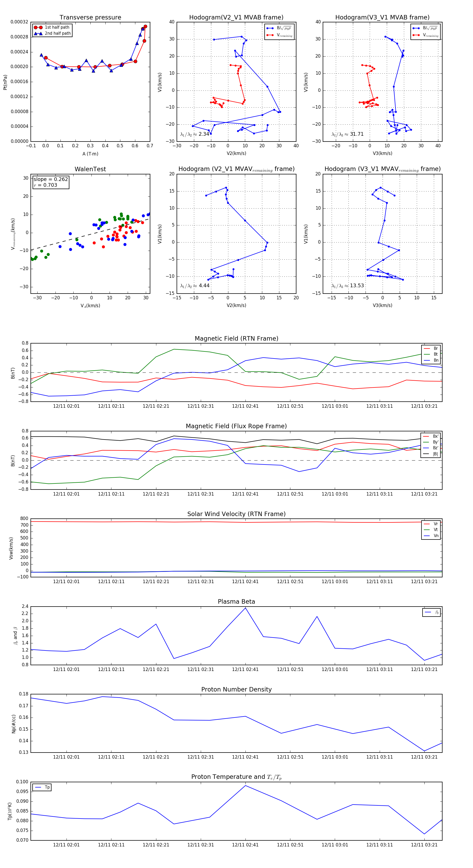The height and width of the screenshot is (868, 473).
Task: Click the 'Plasma Beta' plot title
Action: 236,602
